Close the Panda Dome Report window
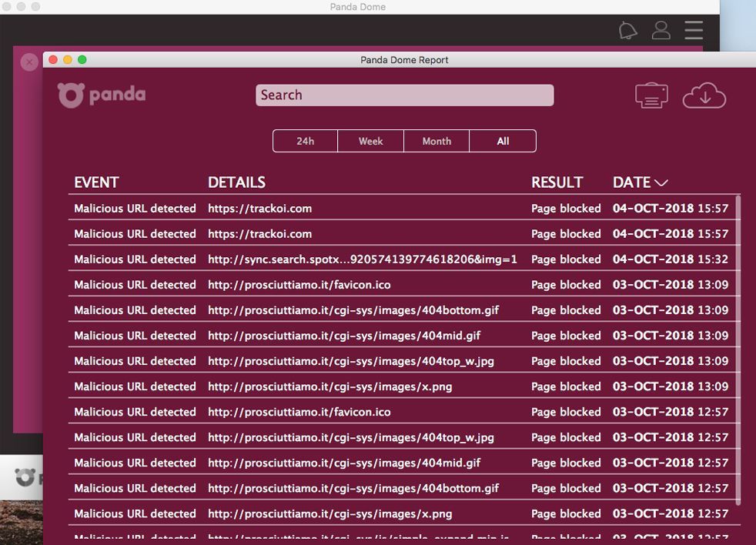Image resolution: width=756 pixels, height=545 pixels. (53, 59)
